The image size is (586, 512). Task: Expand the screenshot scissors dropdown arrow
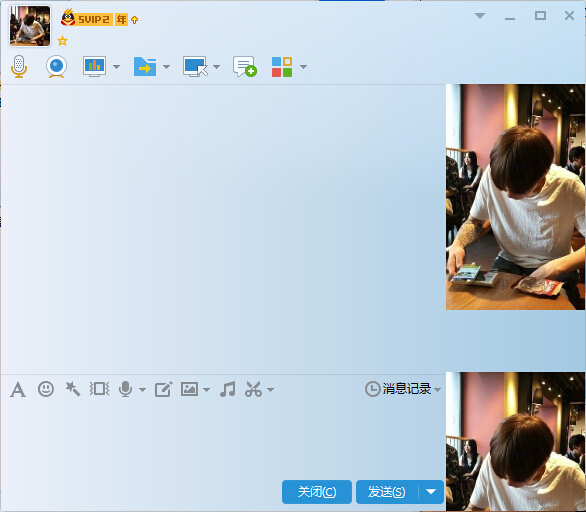[x=271, y=390]
